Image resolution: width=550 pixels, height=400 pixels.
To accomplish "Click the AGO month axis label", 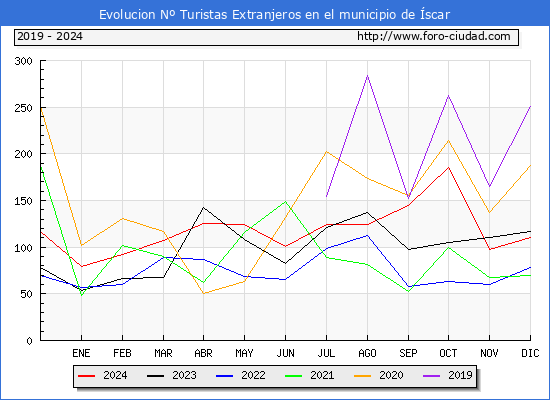I will (x=367, y=353).
